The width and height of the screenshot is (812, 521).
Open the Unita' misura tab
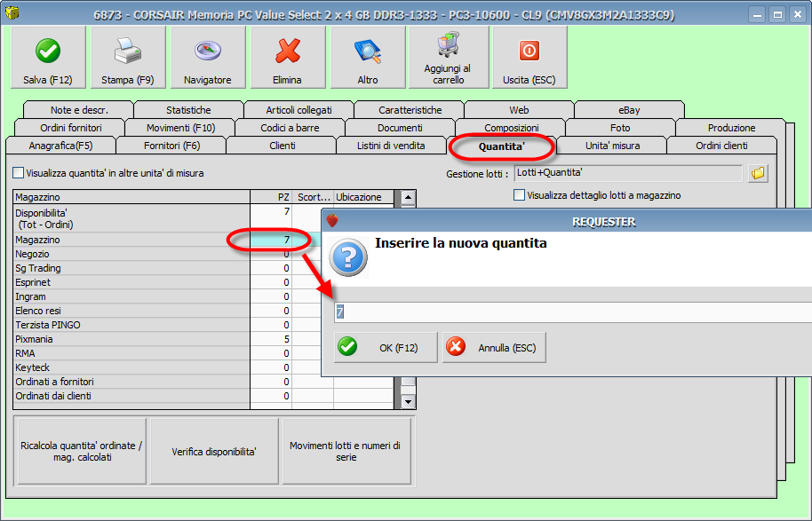click(x=612, y=146)
